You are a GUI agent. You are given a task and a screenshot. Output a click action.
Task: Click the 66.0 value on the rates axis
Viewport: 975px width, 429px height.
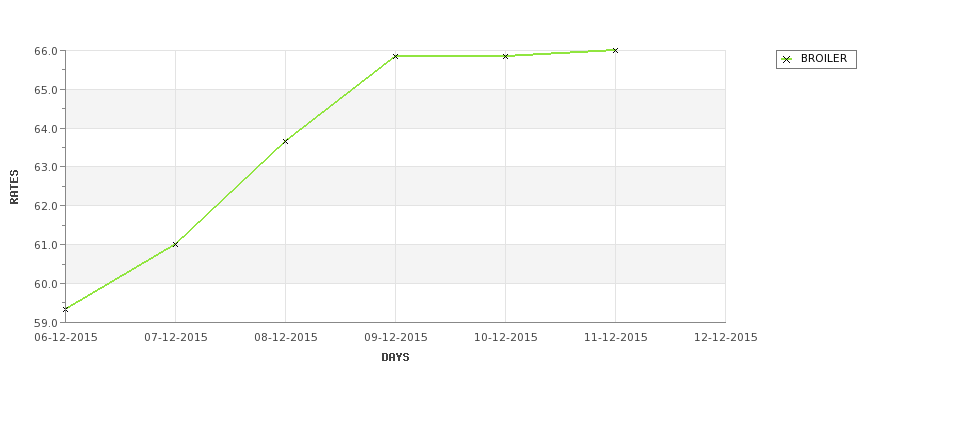pyautogui.click(x=47, y=51)
